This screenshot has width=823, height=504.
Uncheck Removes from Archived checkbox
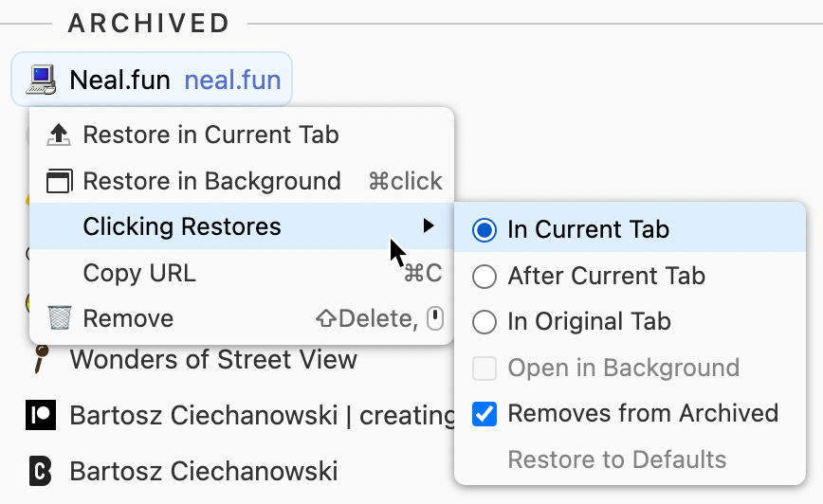point(484,414)
